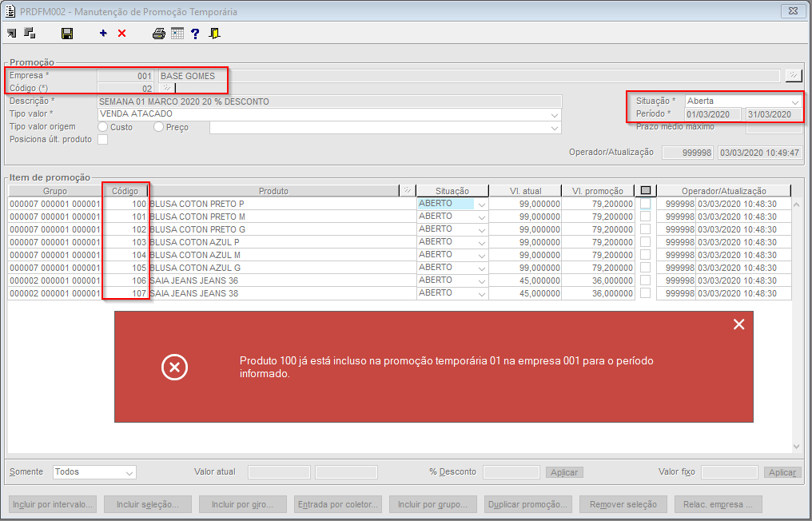Click the Relac. empresa button
The height and width of the screenshot is (521, 812).
718,504
